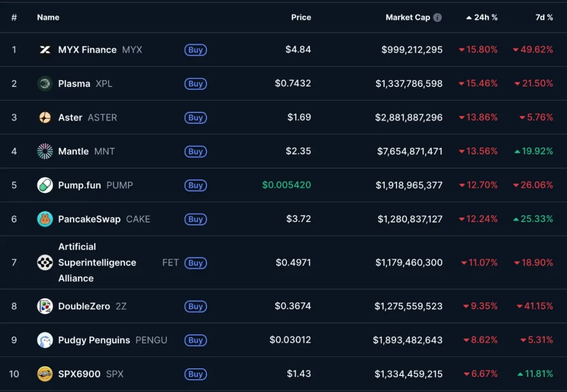Image resolution: width=567 pixels, height=392 pixels.
Task: Sort table by the Price column
Action: 301,17
